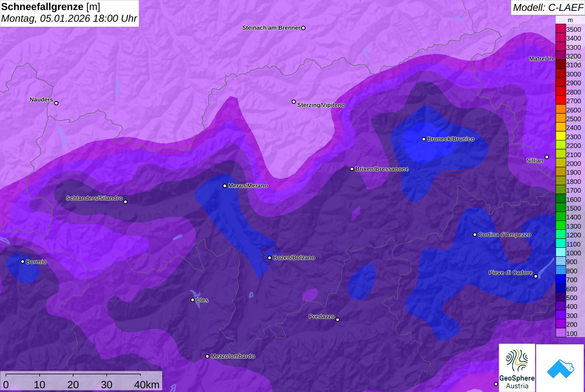Viewport: 585px width, 392px height.
Task: Click the '20' scale bar number
Action: pyautogui.click(x=73, y=384)
